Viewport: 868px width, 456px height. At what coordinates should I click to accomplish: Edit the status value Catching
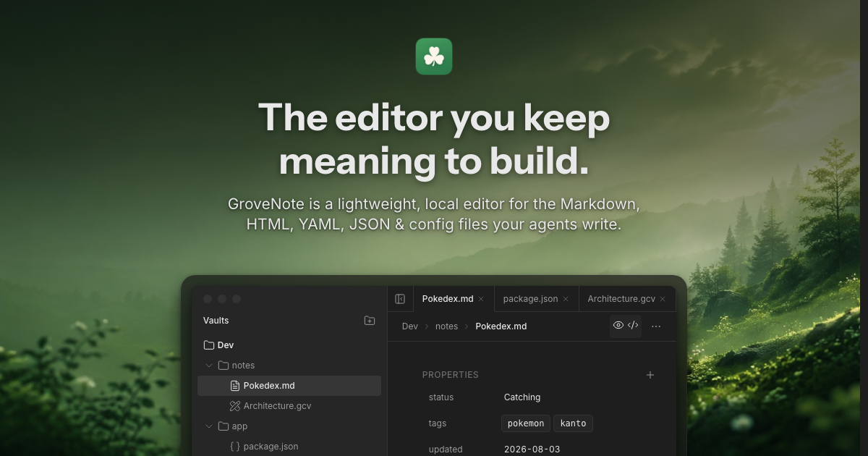[x=522, y=397]
